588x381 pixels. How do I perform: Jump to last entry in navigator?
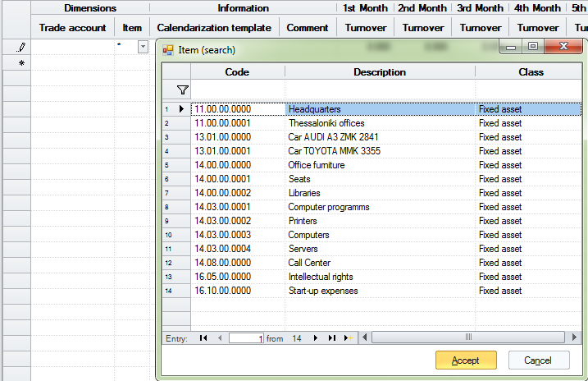click(x=331, y=338)
